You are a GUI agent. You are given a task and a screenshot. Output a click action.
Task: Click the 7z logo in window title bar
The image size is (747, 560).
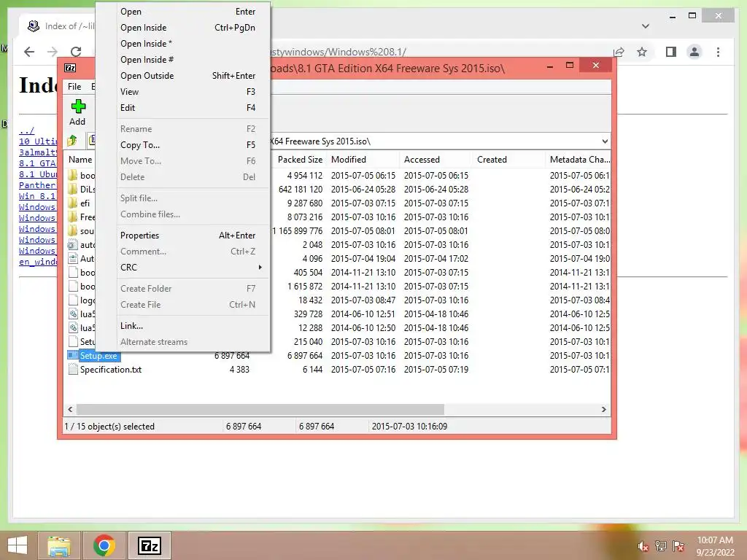click(x=70, y=68)
